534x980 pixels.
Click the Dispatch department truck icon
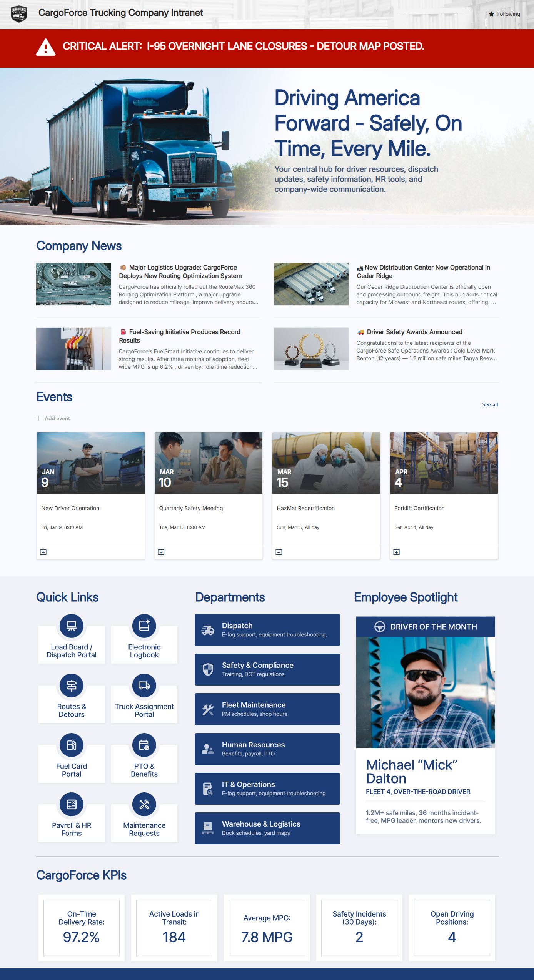click(208, 630)
